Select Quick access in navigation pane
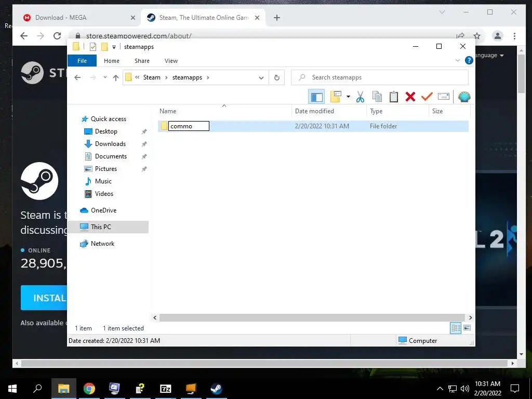The image size is (532, 399). point(108,119)
